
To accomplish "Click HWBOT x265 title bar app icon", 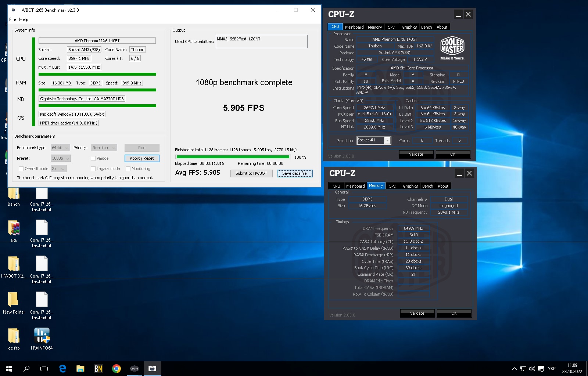I will [x=13, y=10].
